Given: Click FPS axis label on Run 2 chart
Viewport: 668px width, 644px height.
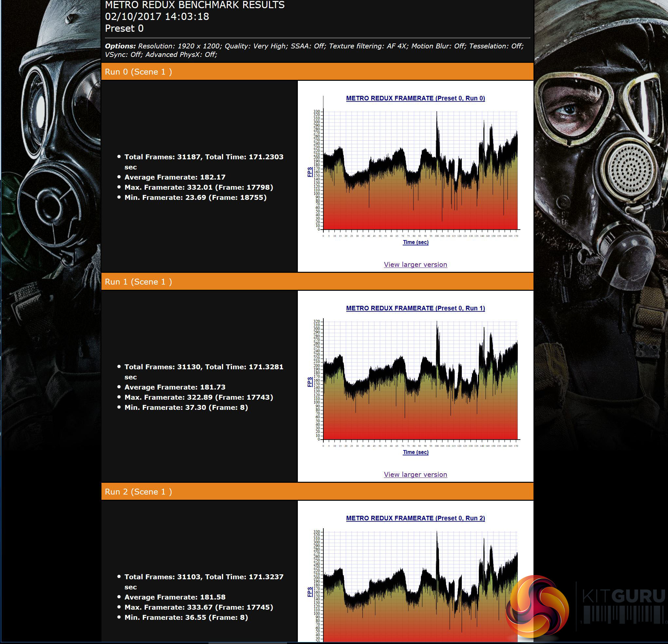Looking at the screenshot, I should [x=310, y=592].
